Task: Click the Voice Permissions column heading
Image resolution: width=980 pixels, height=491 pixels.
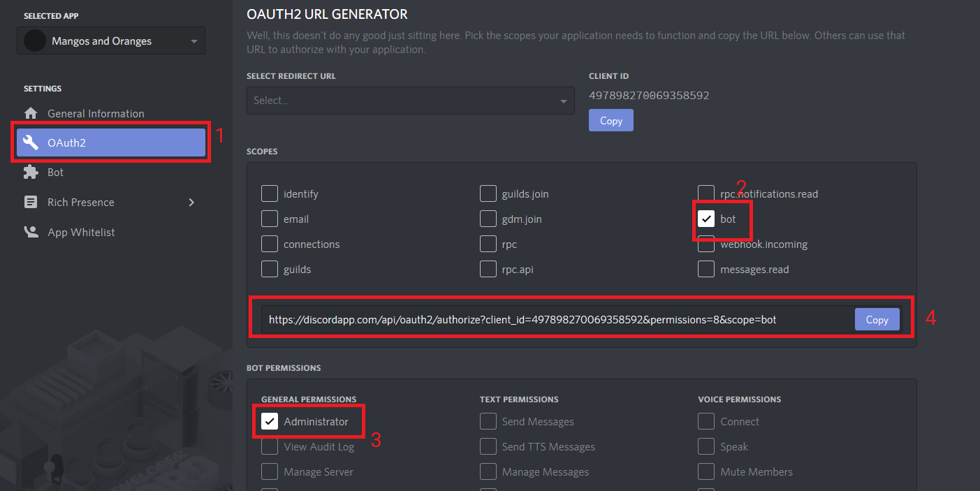Action: pyautogui.click(x=739, y=400)
